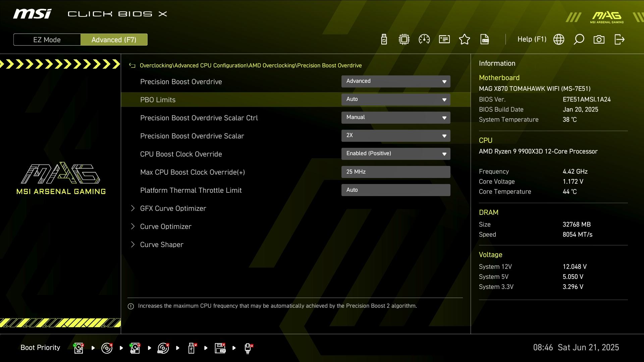Viewport: 644px width, 362px height.
Task: Click the search magnifier icon
Action: (579, 40)
